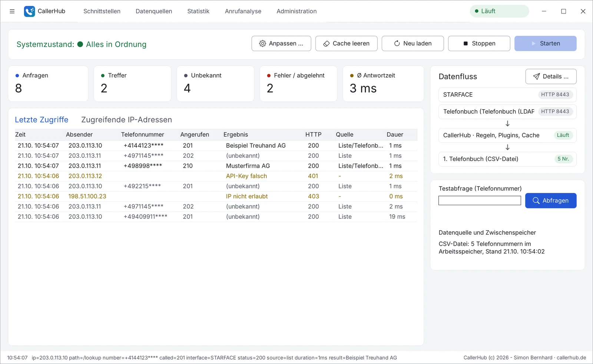593x364 pixels.
Task: Click the play icon in Starten
Action: tap(534, 43)
